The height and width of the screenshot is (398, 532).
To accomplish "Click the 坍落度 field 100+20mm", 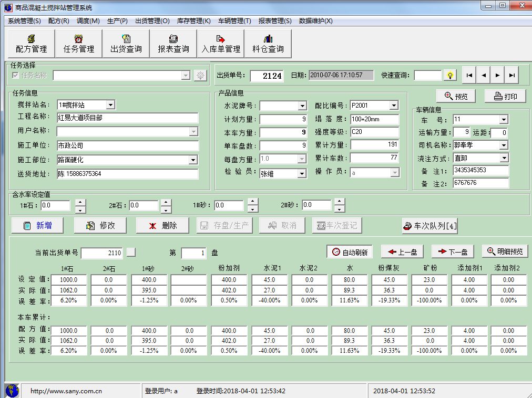I will coord(375,119).
